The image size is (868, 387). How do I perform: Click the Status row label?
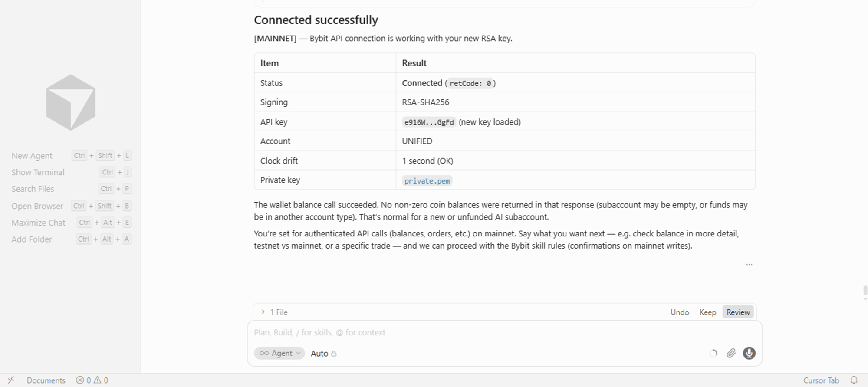[271, 83]
